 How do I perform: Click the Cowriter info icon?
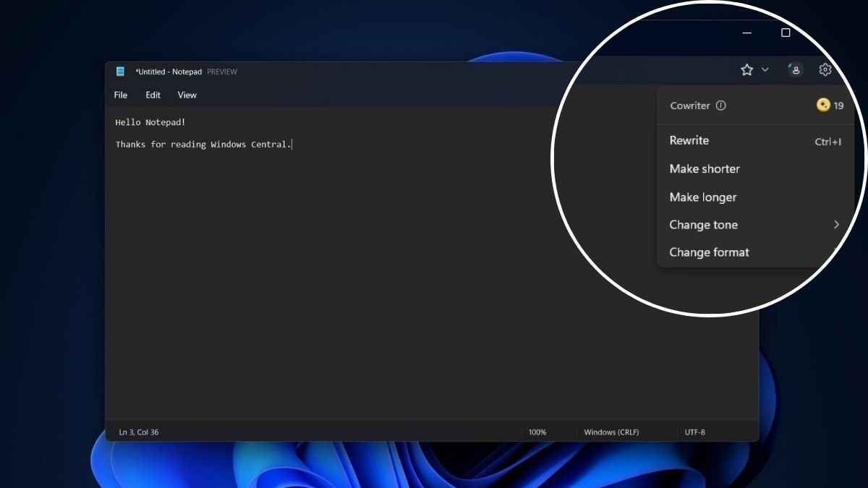[720, 106]
